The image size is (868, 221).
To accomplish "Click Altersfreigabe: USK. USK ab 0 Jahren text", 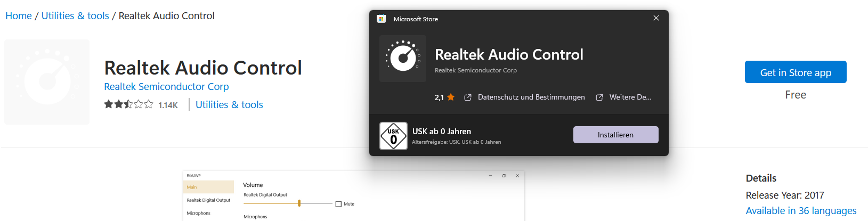I will coord(457,142).
